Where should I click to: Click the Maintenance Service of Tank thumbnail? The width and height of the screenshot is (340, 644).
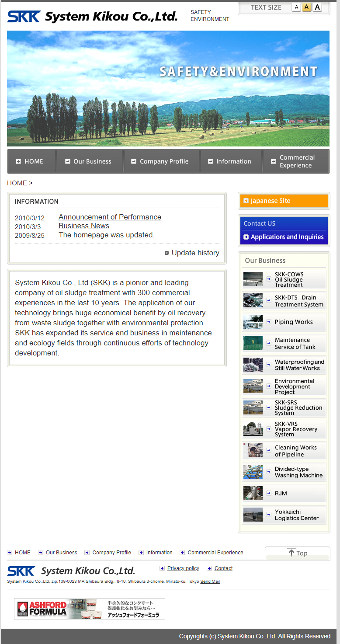pos(253,343)
